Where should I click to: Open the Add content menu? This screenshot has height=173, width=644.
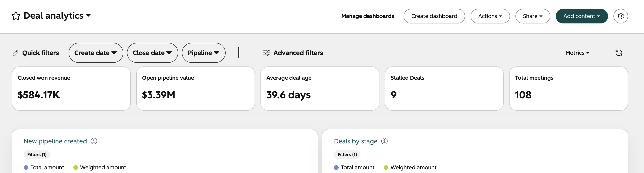coord(582,16)
